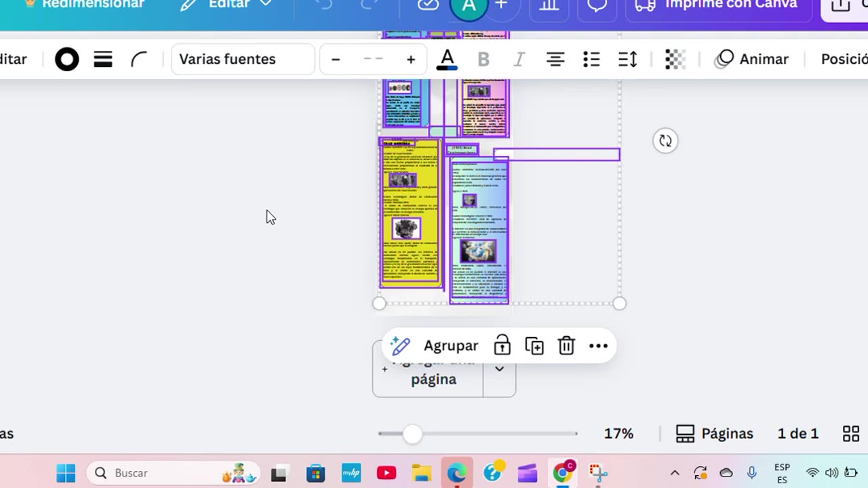Open the analytics chart icon

pyautogui.click(x=549, y=4)
